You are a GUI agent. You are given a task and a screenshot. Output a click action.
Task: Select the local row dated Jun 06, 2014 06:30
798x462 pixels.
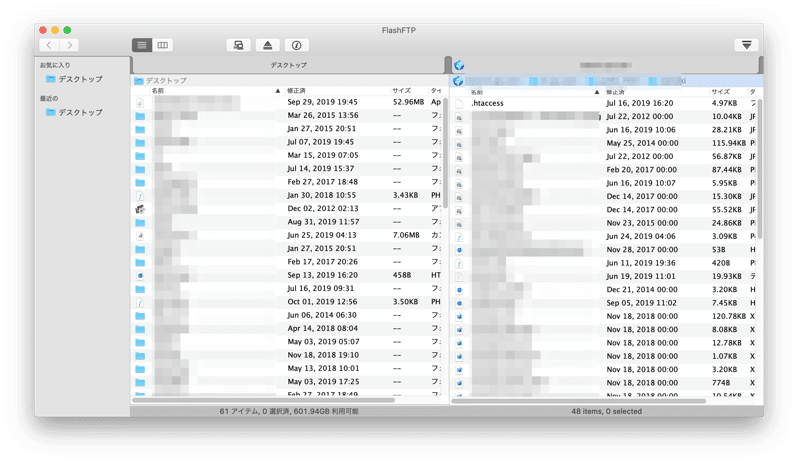pyautogui.click(x=288, y=315)
